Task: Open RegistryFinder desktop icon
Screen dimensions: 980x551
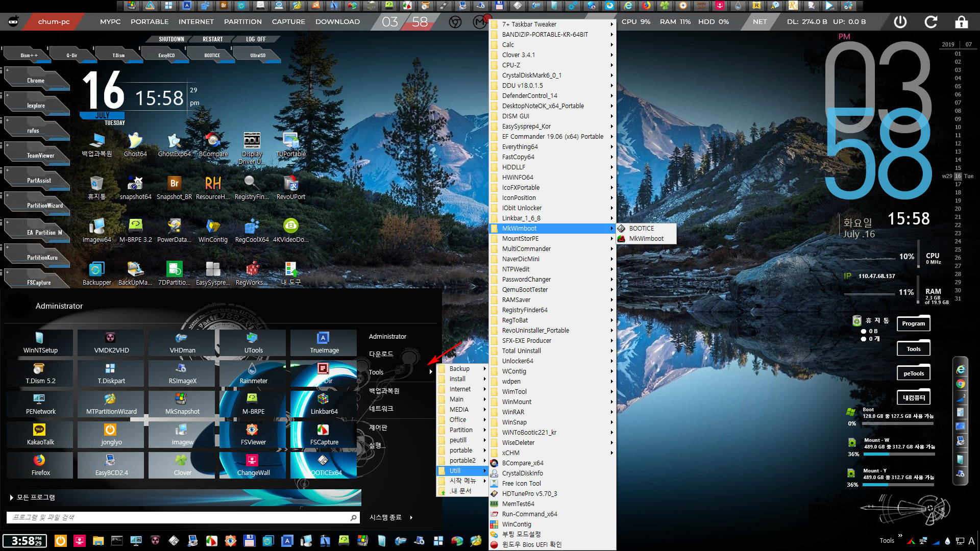Action: click(x=252, y=187)
